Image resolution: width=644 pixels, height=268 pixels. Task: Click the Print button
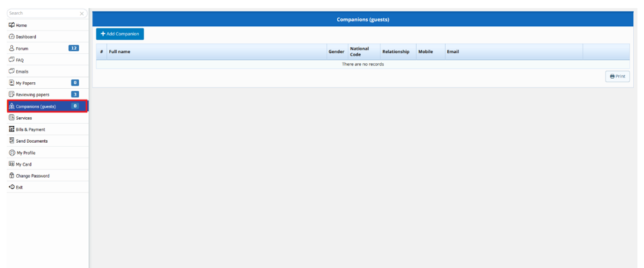[617, 76]
